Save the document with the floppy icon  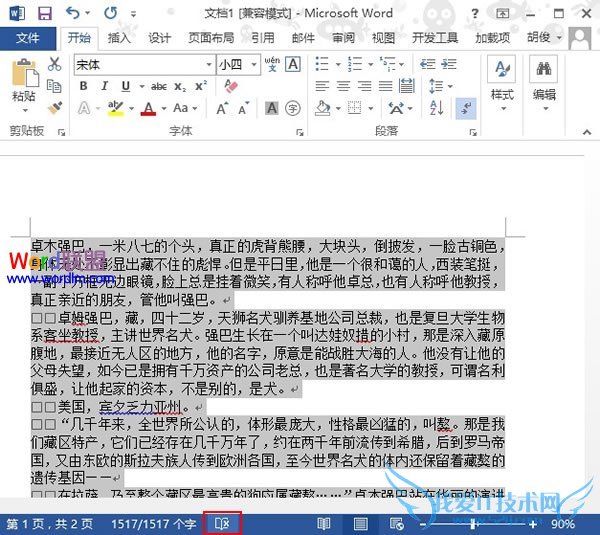tap(45, 14)
